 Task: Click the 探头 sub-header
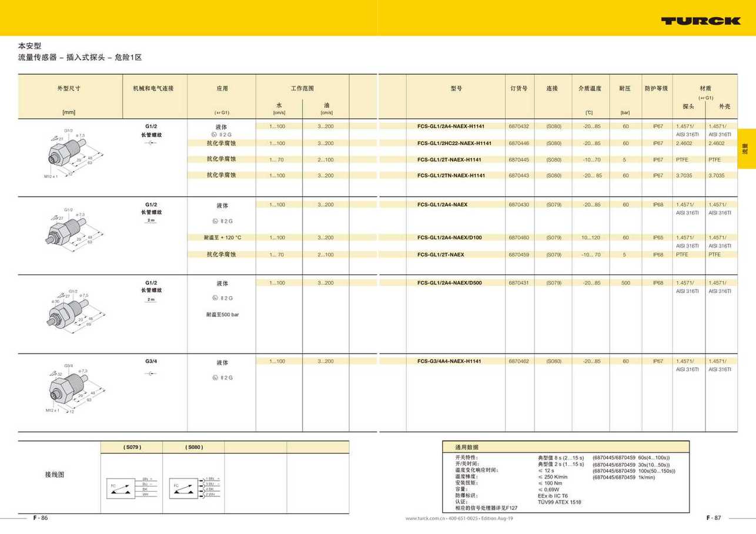pyautogui.click(x=688, y=106)
